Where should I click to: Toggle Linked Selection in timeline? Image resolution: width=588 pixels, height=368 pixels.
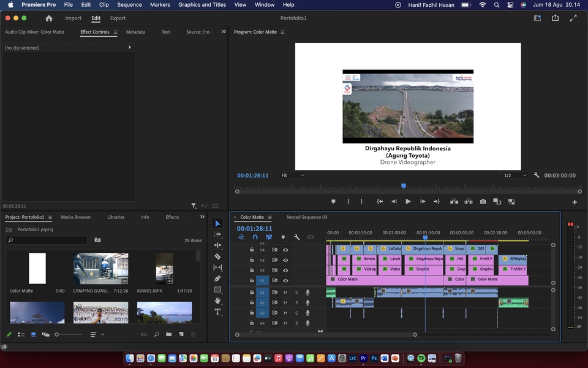click(269, 237)
